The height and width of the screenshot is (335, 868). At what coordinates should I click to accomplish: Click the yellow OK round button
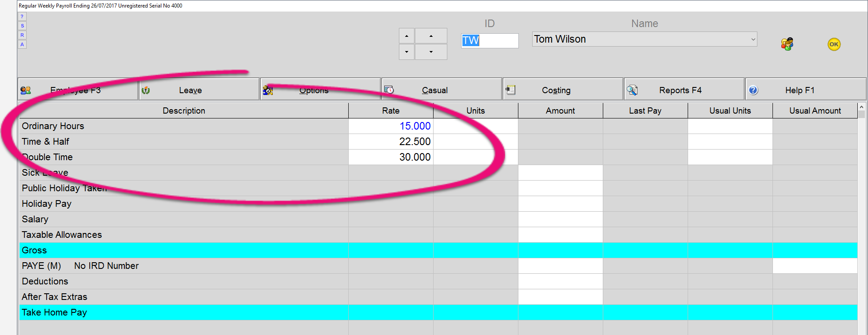834,44
